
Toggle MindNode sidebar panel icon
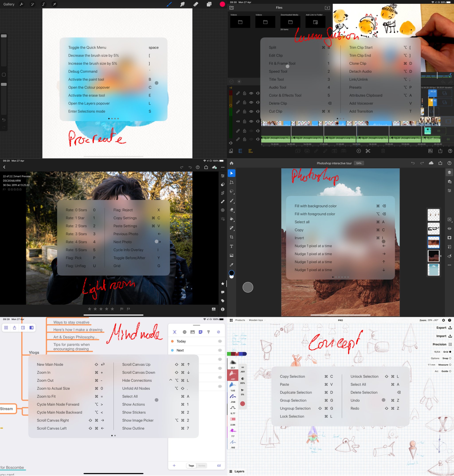(x=31, y=328)
